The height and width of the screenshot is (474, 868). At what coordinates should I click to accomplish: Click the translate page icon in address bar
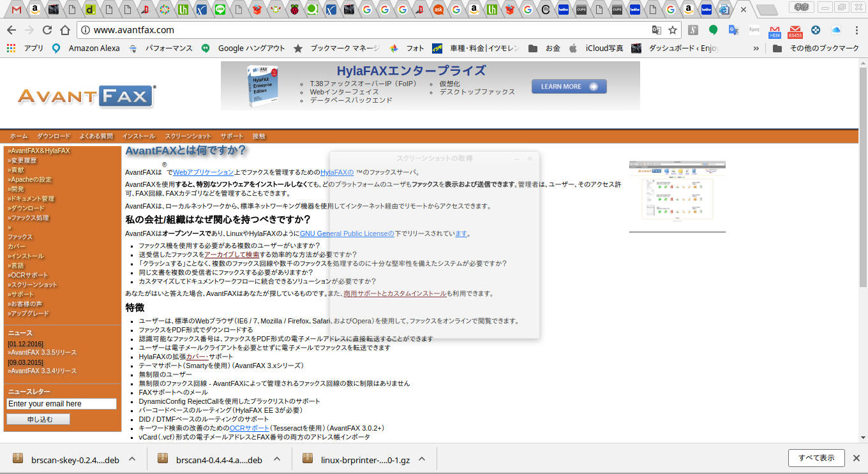(656, 30)
